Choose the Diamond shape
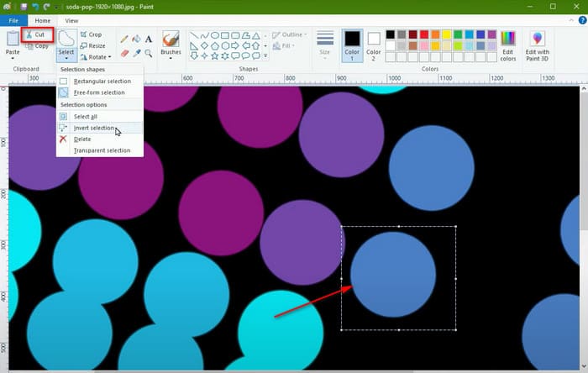Viewport: 588px width, 373px height. 204,45
